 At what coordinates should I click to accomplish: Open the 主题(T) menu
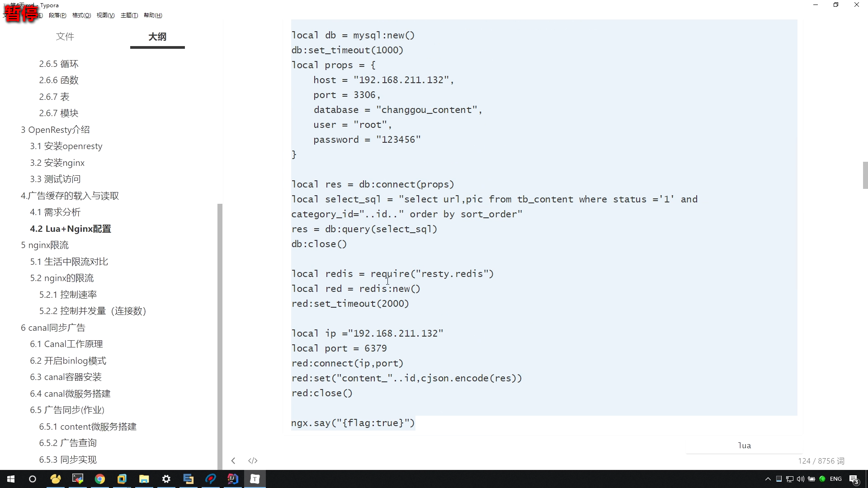[x=129, y=15]
